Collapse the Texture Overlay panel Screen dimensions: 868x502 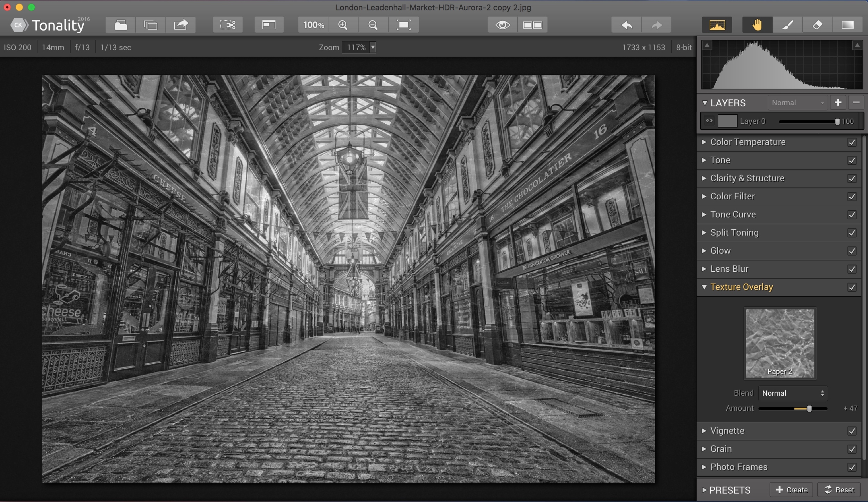tap(704, 287)
